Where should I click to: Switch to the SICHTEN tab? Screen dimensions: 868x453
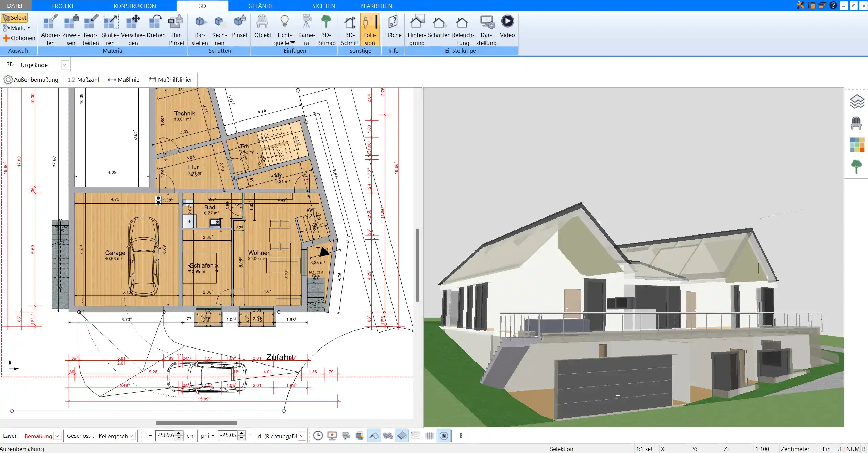tap(323, 6)
